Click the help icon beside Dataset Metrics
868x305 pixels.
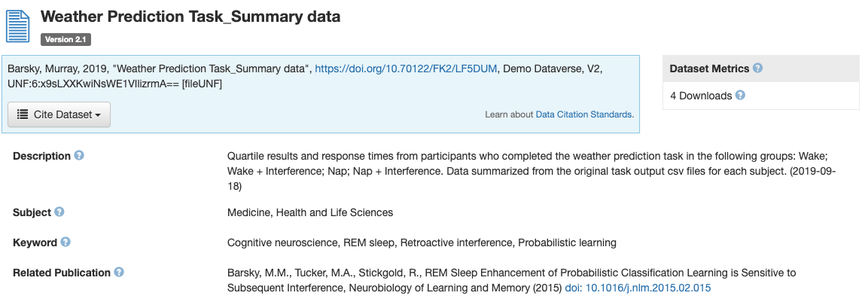pos(757,68)
